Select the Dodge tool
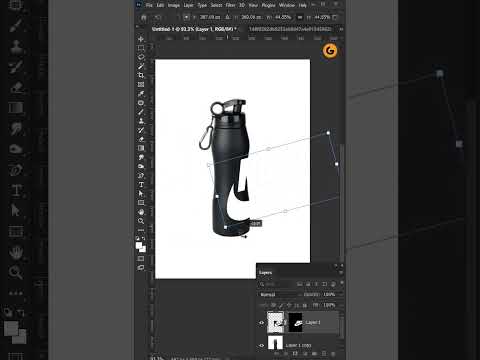480x360 pixels. (141, 166)
